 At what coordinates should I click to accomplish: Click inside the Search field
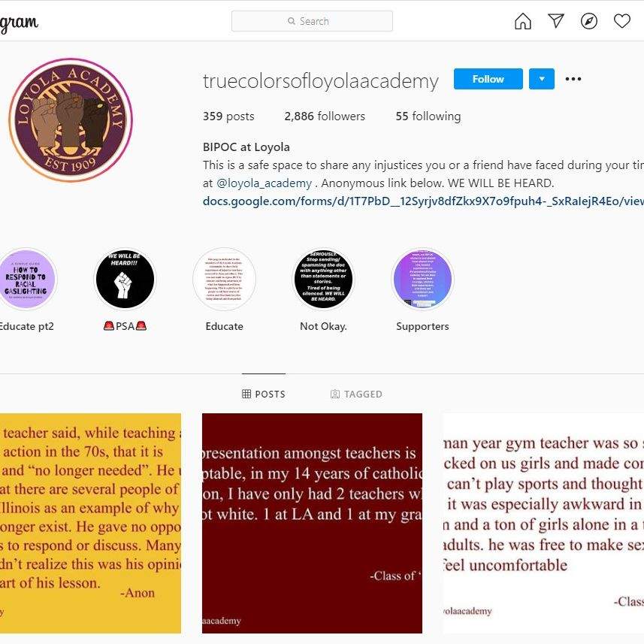[x=312, y=21]
